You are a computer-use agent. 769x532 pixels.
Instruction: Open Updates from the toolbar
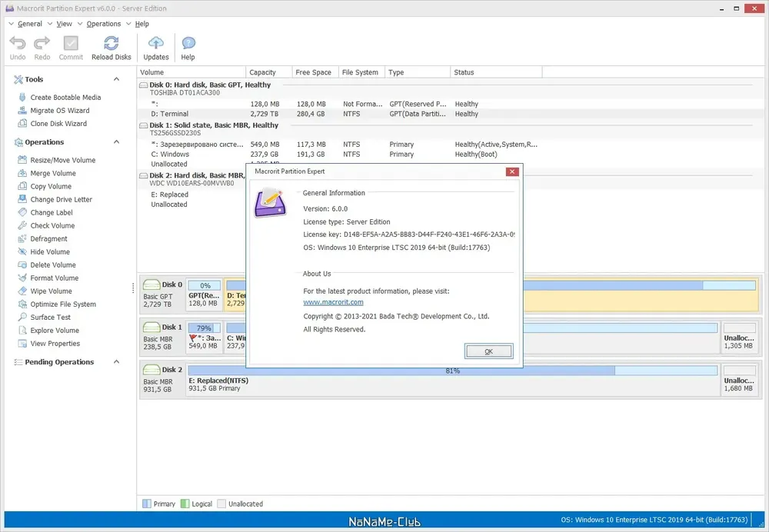pyautogui.click(x=156, y=48)
